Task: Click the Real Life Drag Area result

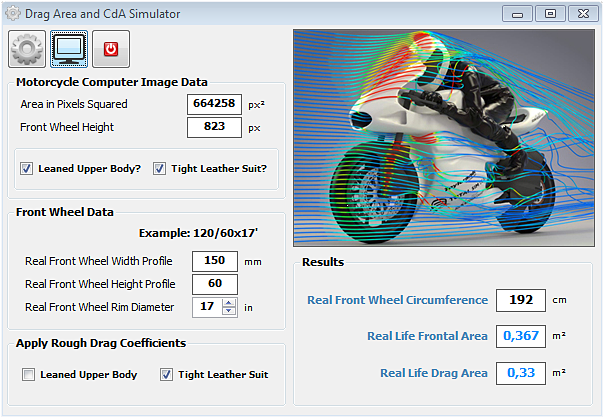Action: coord(521,373)
